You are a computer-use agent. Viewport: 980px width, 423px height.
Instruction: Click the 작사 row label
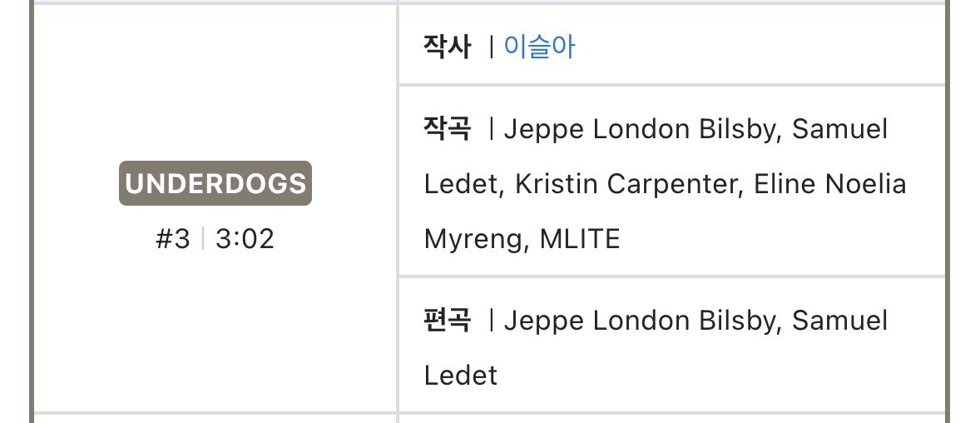pos(448,47)
